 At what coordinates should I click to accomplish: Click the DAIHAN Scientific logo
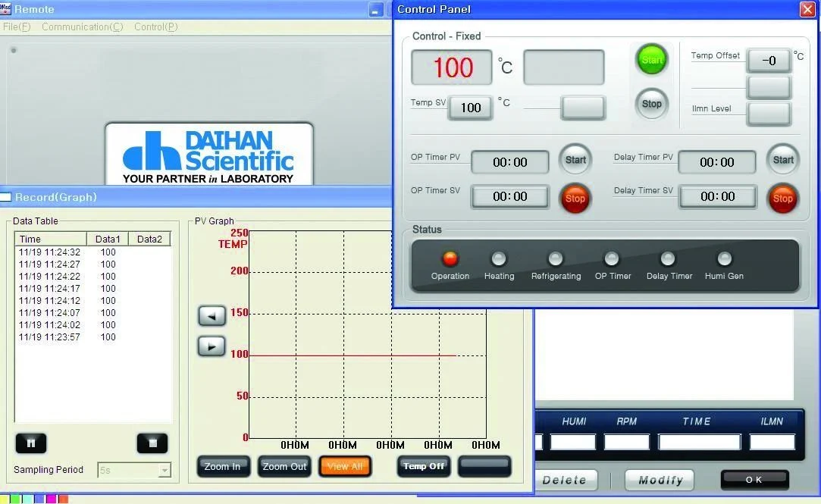(x=208, y=155)
